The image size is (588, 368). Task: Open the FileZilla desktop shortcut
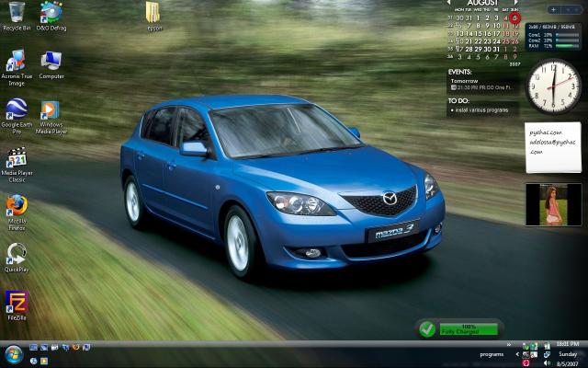coord(17,305)
